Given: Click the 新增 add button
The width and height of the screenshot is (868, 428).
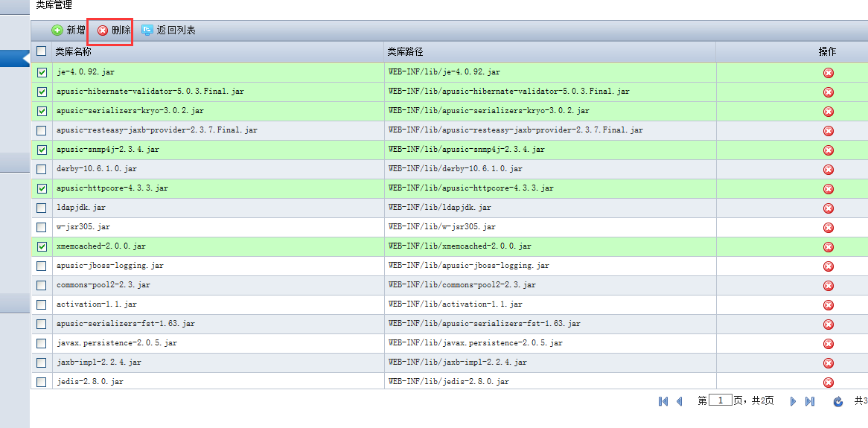Looking at the screenshot, I should point(68,31).
